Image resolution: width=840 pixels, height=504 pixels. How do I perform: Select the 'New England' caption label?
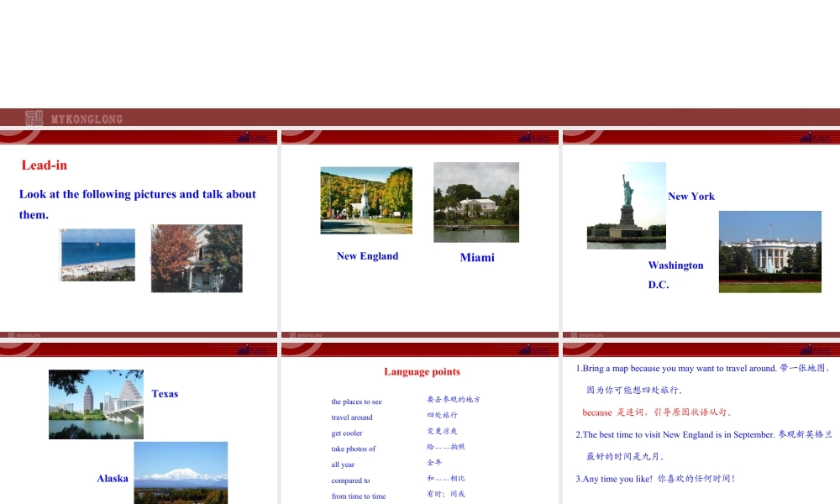(x=367, y=256)
